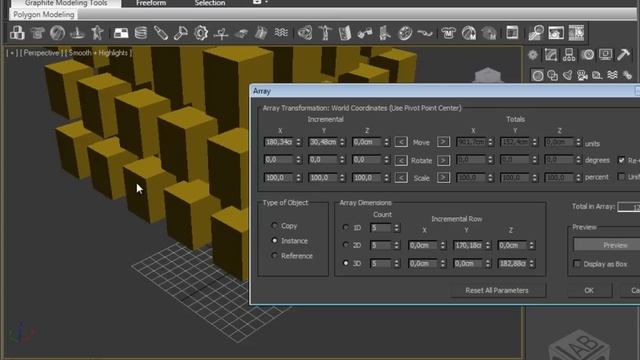Open the Smooth + Highlights shading menu
This screenshot has height=360, width=640.
pos(98,53)
